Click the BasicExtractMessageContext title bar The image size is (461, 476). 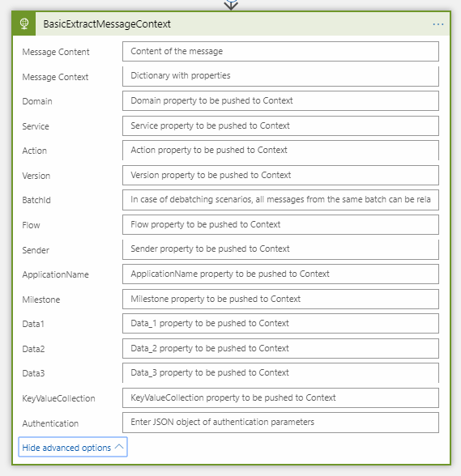point(231,23)
